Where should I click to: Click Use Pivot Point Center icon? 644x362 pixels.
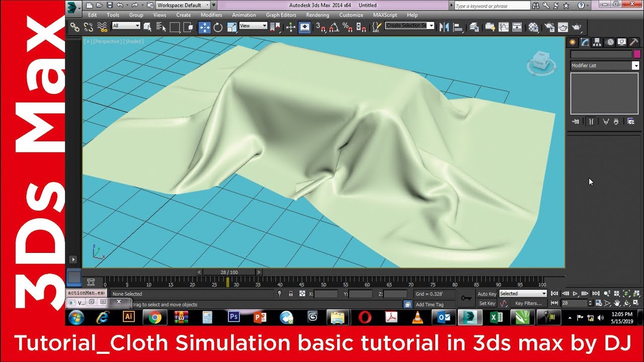tap(275, 27)
